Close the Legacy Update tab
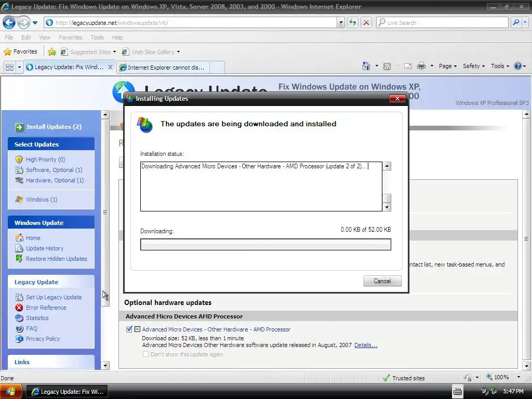The width and height of the screenshot is (532, 399). [x=110, y=67]
